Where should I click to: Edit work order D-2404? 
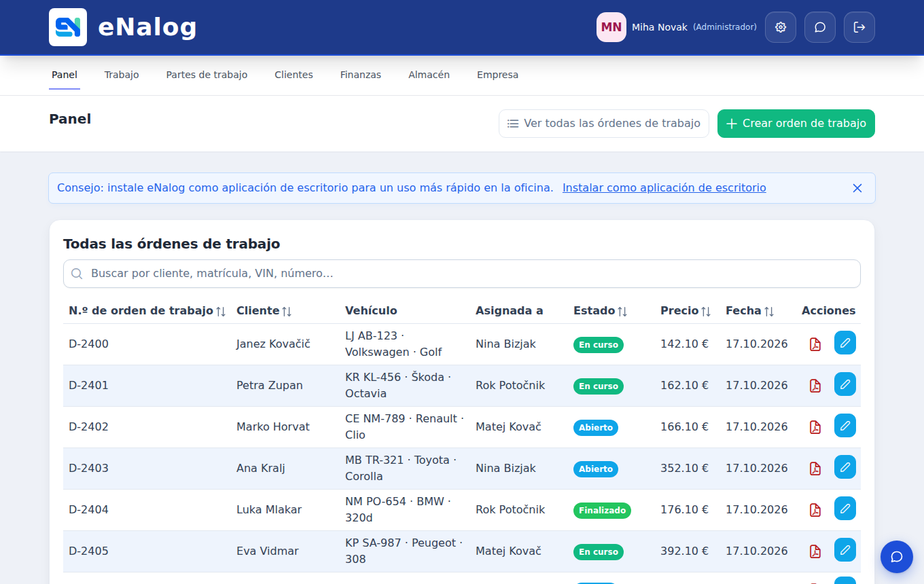pos(845,509)
